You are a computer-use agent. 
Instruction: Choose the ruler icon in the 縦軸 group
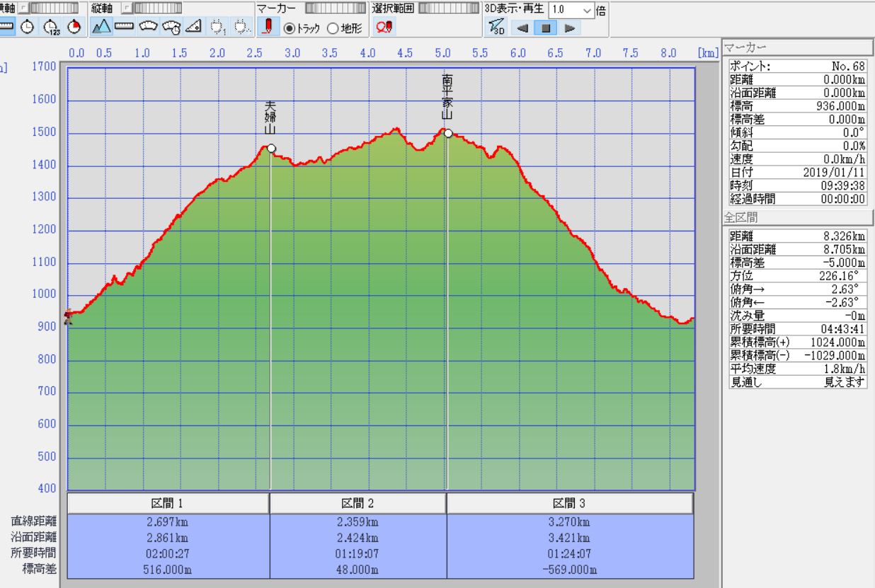125,28
